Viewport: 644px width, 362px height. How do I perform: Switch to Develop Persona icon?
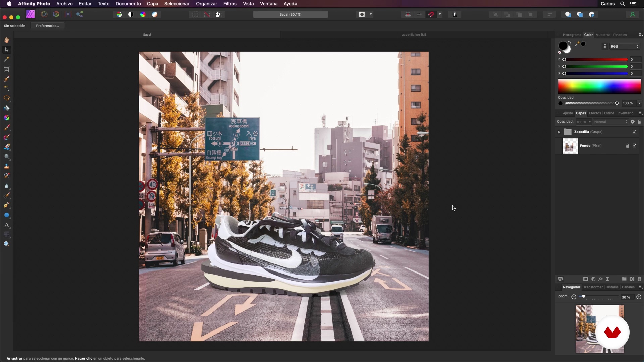coord(56,14)
